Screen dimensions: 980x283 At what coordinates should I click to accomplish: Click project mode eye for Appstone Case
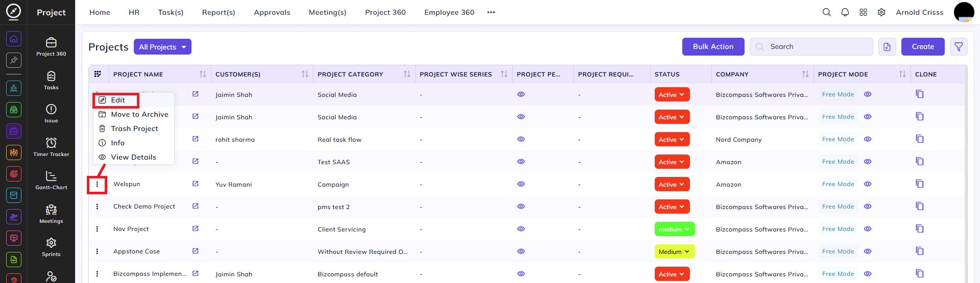868,251
